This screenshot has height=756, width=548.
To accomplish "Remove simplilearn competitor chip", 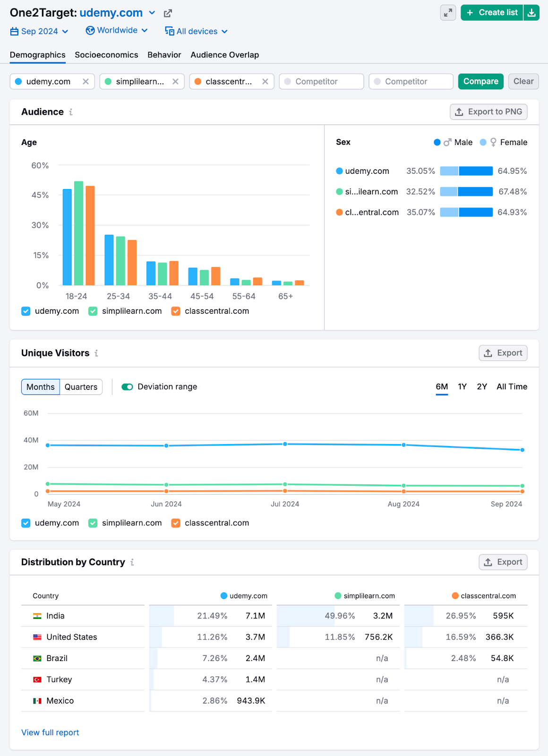I will 175,81.
